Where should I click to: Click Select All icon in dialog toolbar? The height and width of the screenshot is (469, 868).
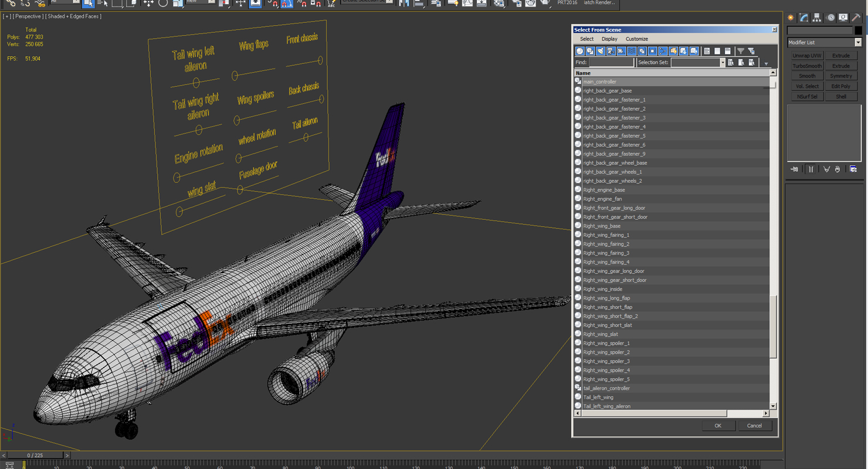707,51
